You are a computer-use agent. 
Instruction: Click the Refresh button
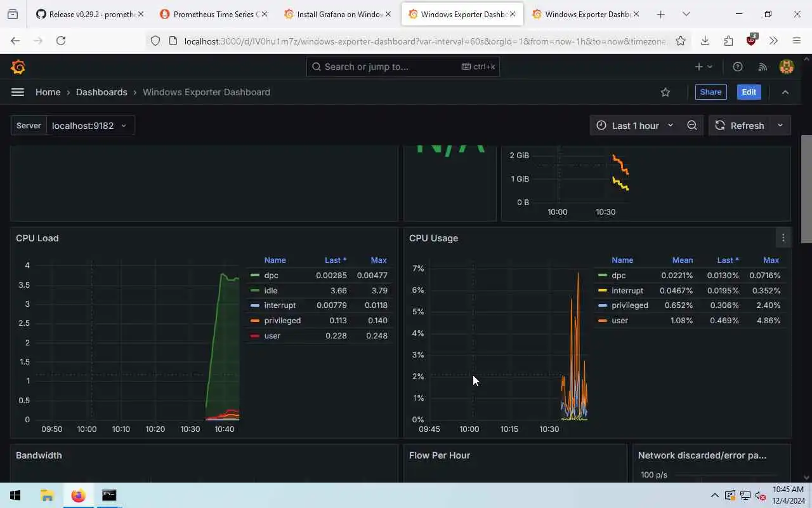[x=740, y=126]
